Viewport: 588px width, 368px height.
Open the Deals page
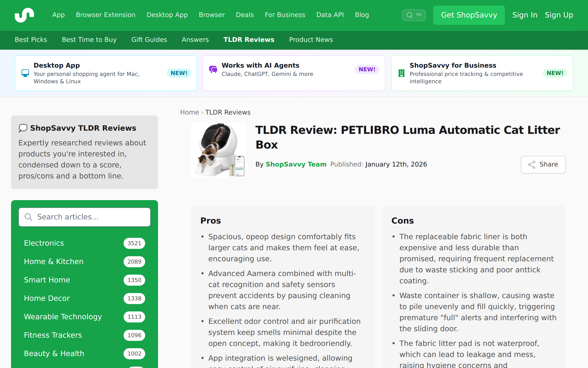click(x=245, y=15)
